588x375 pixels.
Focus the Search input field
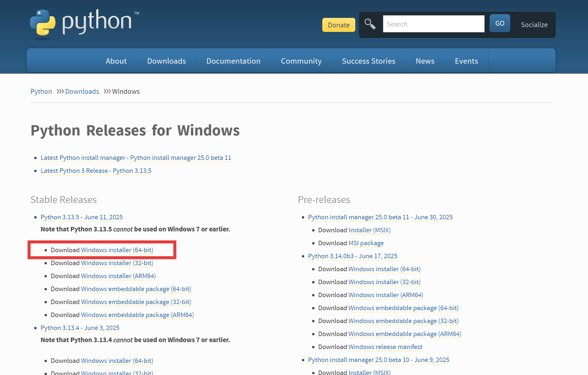434,24
